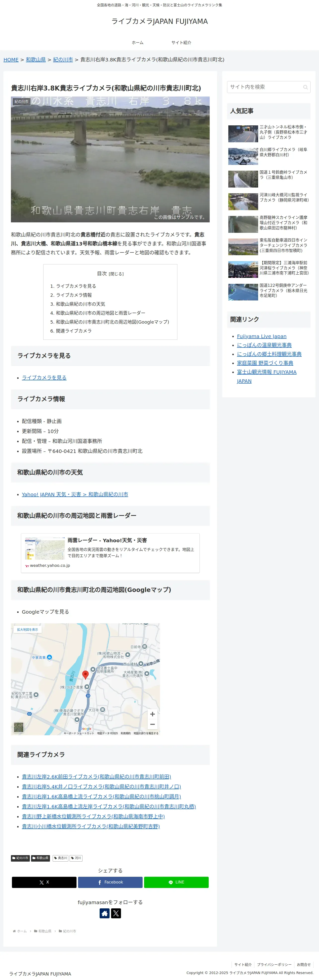The width and height of the screenshot is (319, 980).
Task: Open 貴志川小川橋水位観測所ライブカメラ link
Action: (91, 826)
